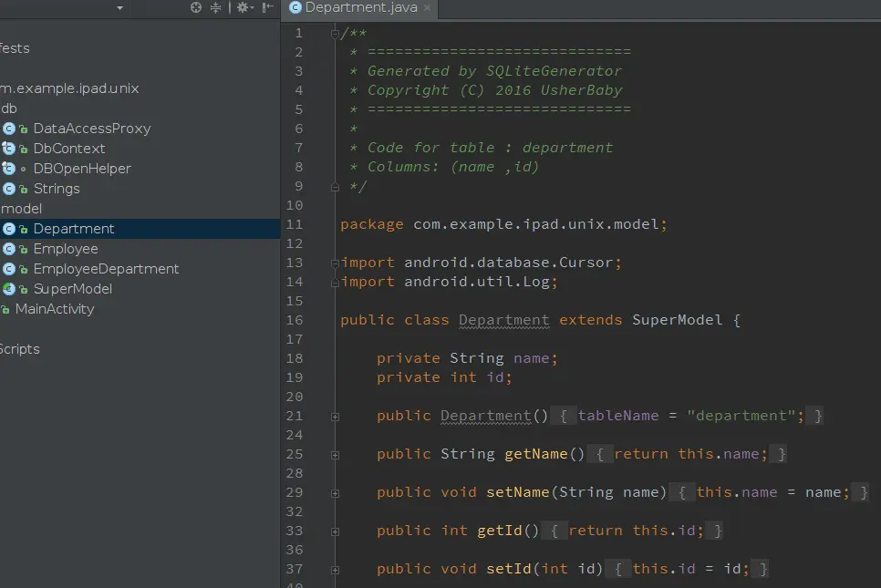Expand the folded Department() constructor on line 21
Image resolution: width=881 pixels, height=588 pixels.
335,416
